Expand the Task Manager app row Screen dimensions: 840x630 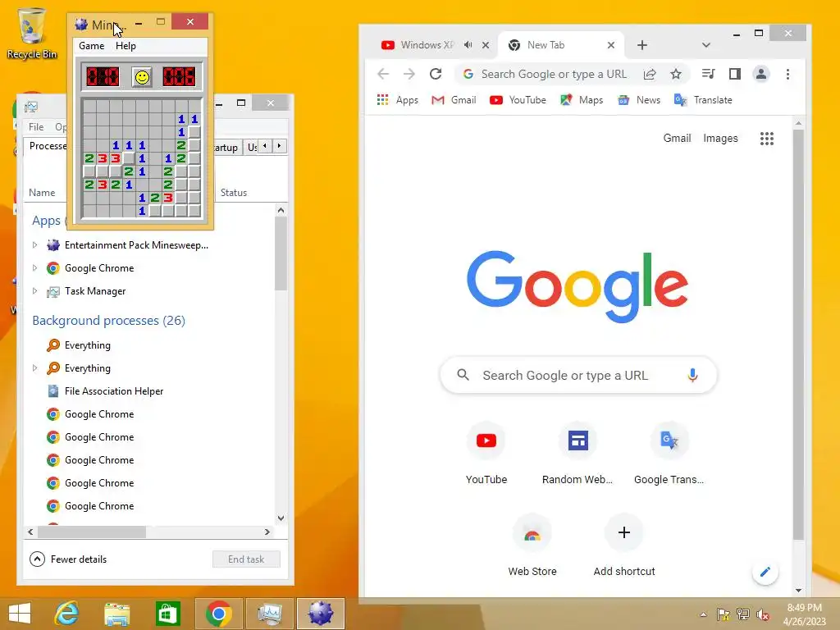[34, 291]
